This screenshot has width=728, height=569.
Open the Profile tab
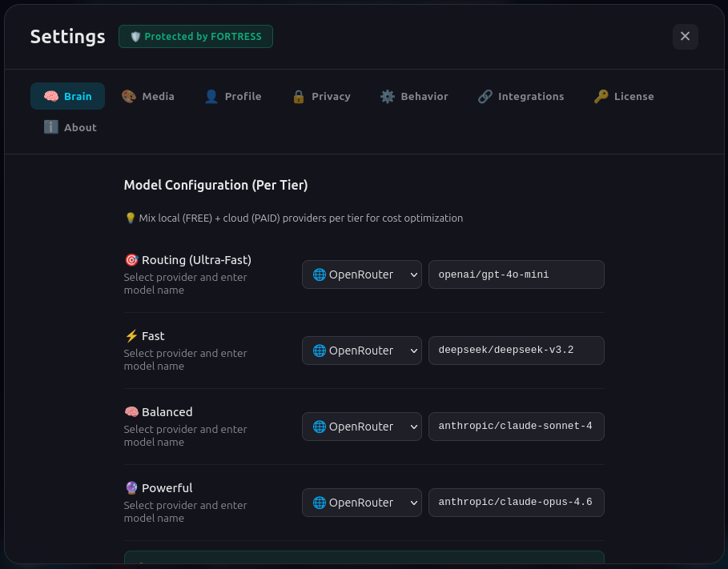232,96
